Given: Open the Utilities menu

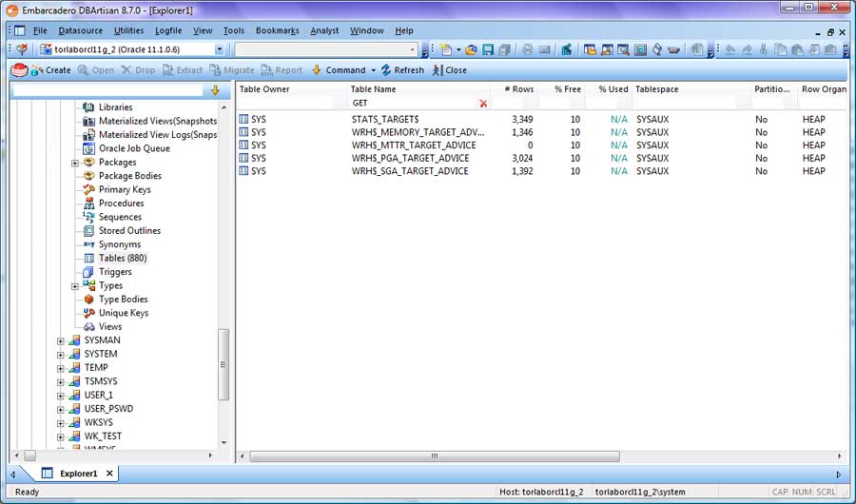Looking at the screenshot, I should coord(128,30).
